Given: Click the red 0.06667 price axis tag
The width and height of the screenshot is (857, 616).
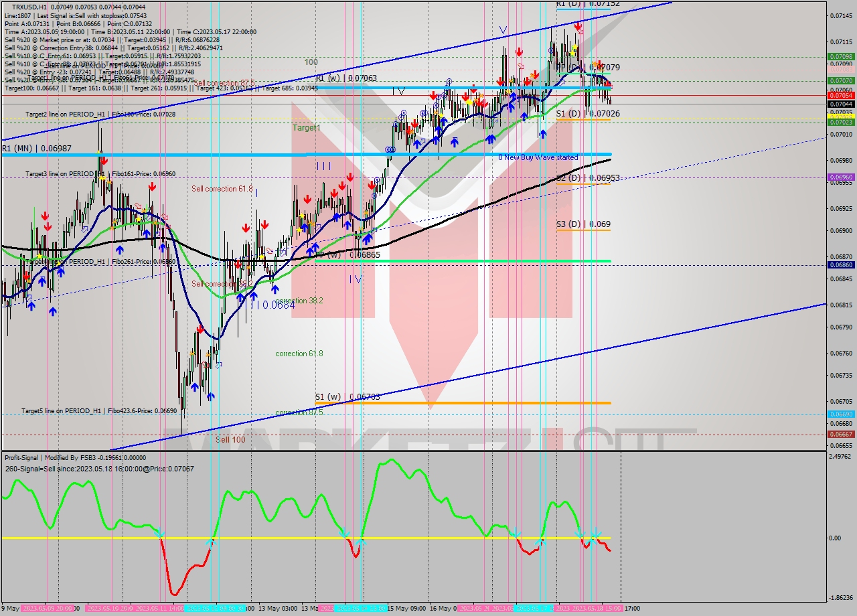Looking at the screenshot, I should [841, 434].
